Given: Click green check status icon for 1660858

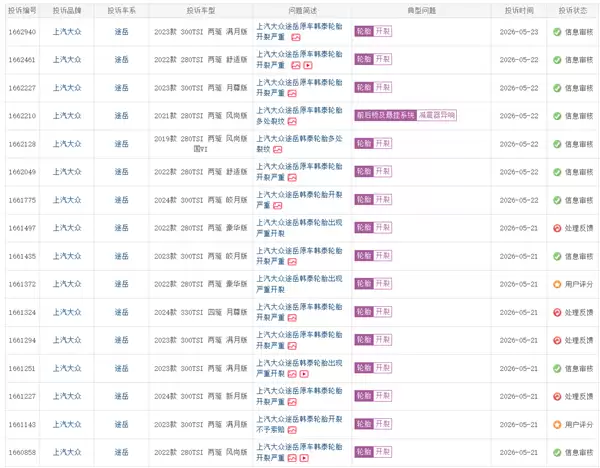Looking at the screenshot, I should [x=557, y=453].
